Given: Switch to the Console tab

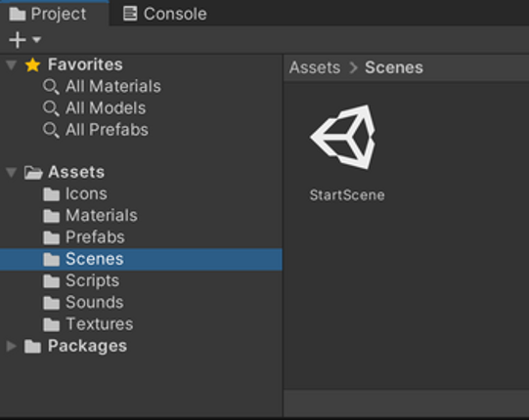Looking at the screenshot, I should 164,14.
